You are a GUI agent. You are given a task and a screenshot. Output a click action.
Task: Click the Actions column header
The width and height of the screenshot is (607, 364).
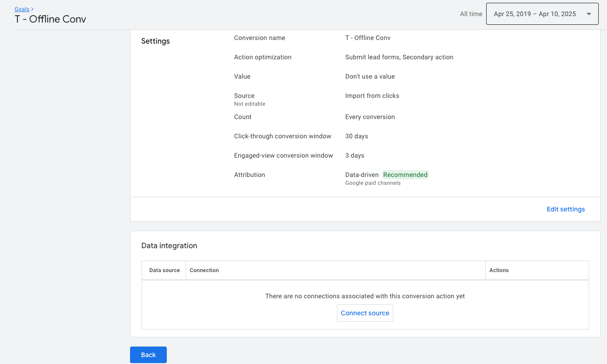point(499,270)
